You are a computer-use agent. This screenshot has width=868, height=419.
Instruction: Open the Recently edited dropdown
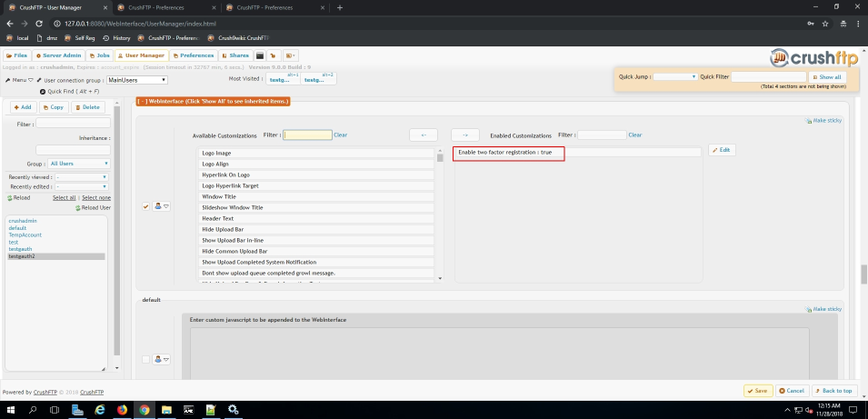[82, 187]
